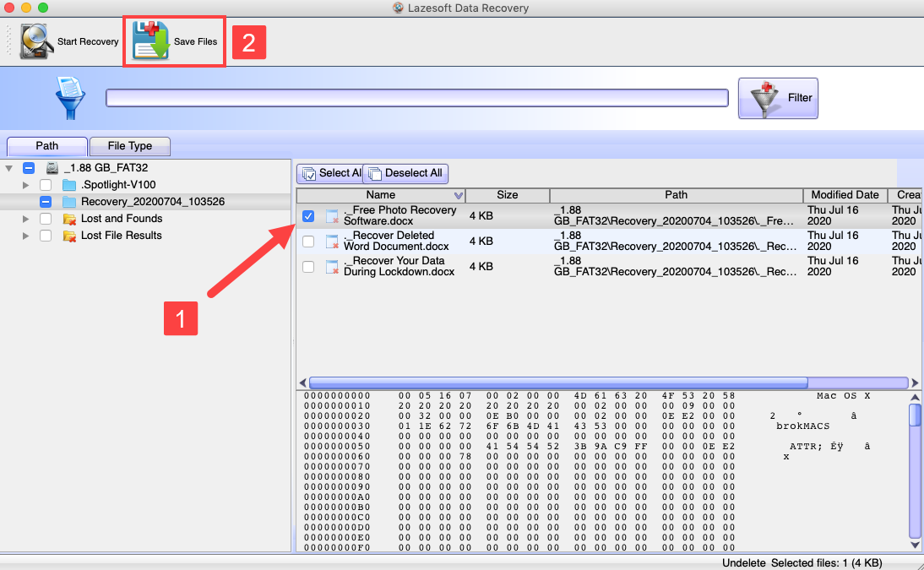Click the Lost and Founds folder icon

tap(69, 219)
